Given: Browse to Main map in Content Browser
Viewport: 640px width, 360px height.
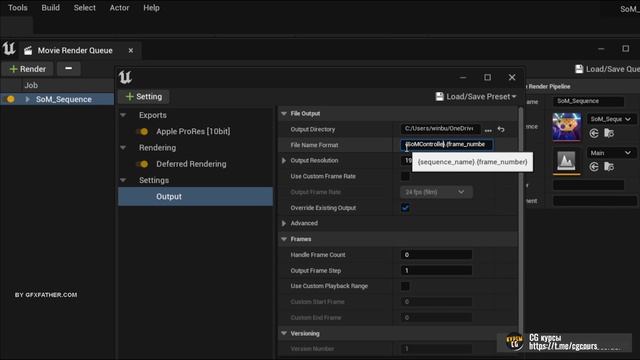Looking at the screenshot, I should click(x=609, y=167).
